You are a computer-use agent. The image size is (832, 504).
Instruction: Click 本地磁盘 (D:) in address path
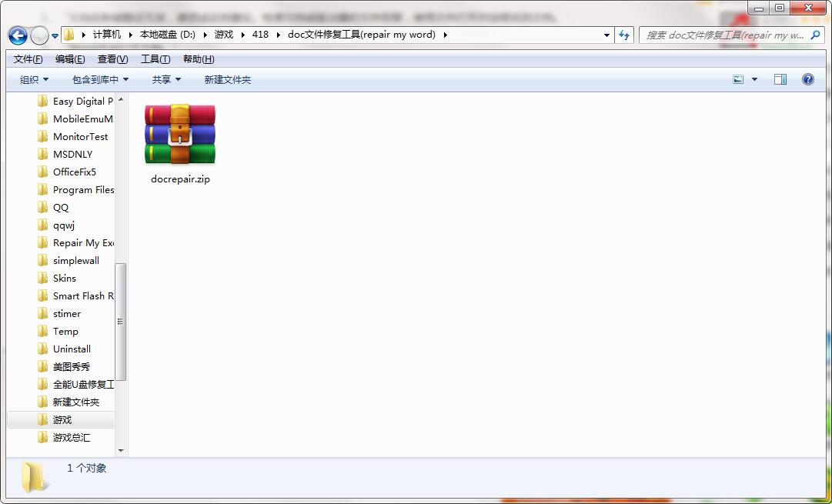tap(168, 35)
